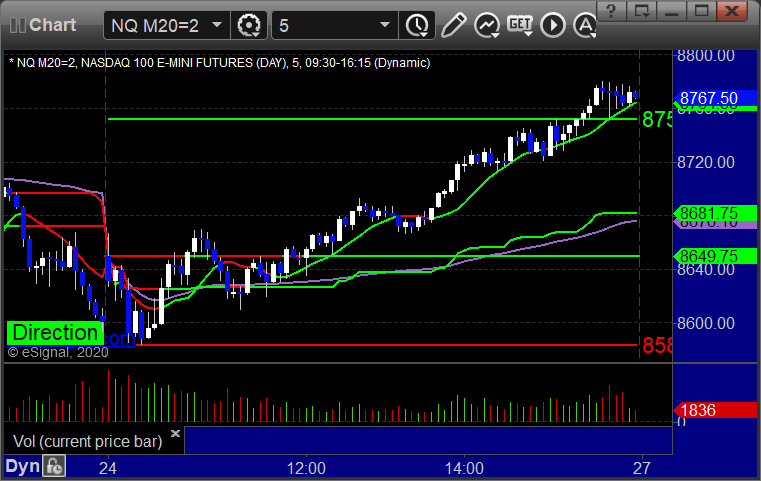Close the chart window with red X
Screen dimensions: 761x481
coord(732,11)
